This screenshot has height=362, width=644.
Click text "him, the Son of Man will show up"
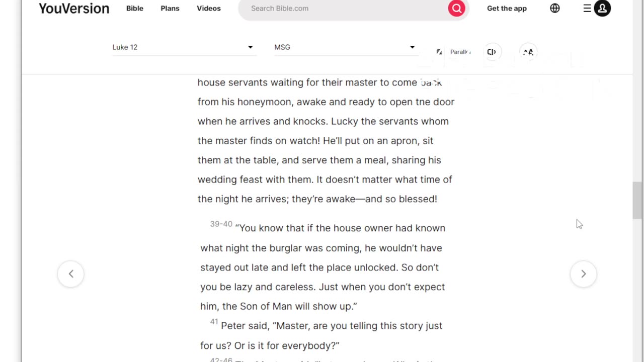coord(276,306)
